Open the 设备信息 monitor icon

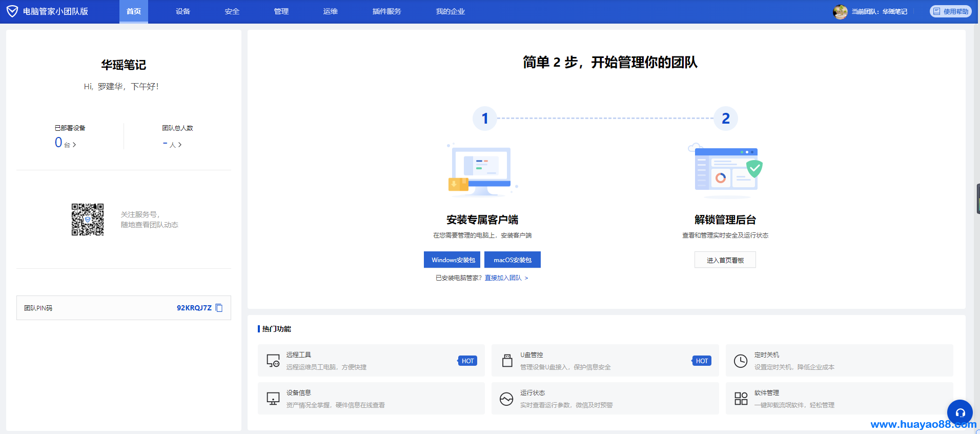point(273,399)
